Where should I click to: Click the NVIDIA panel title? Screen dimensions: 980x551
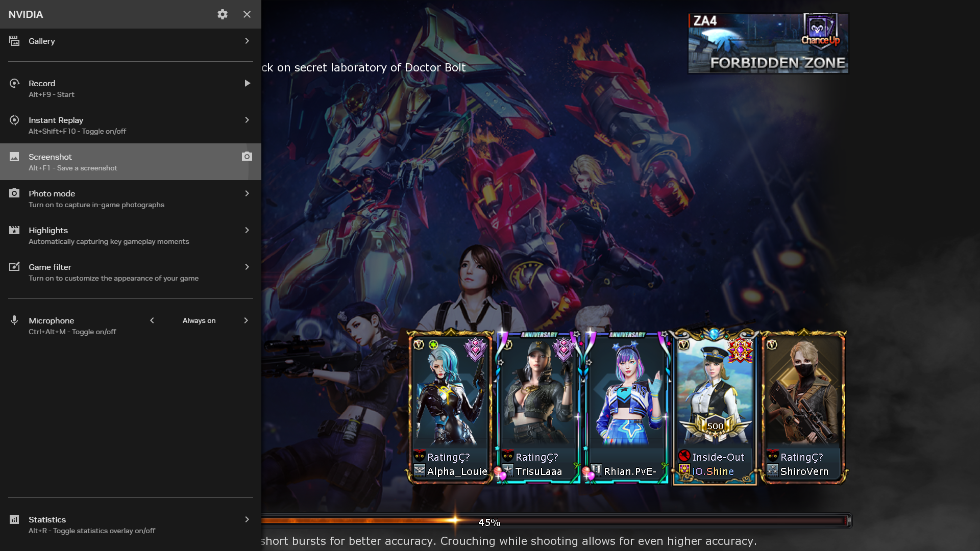pyautogui.click(x=26, y=14)
